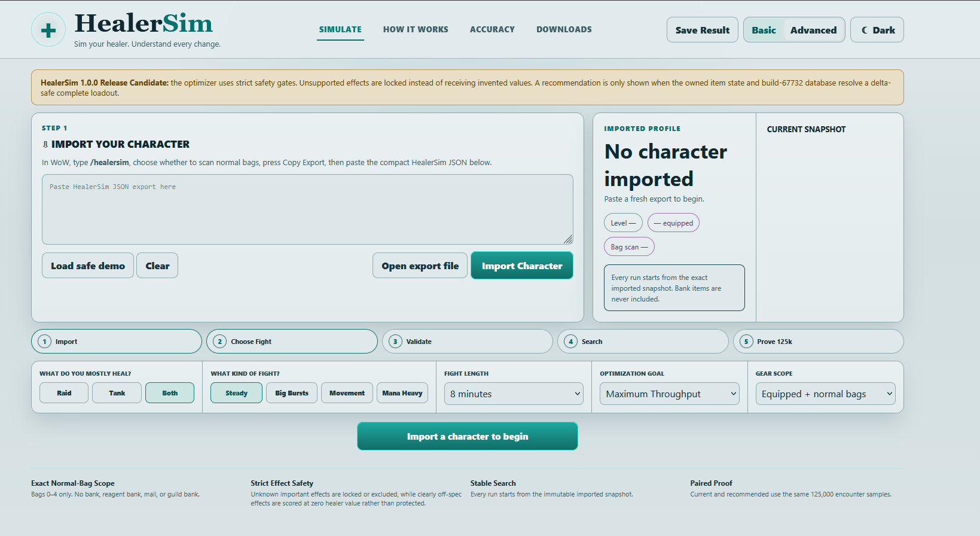Switch to Advanced mode
980x536 pixels.
point(813,30)
